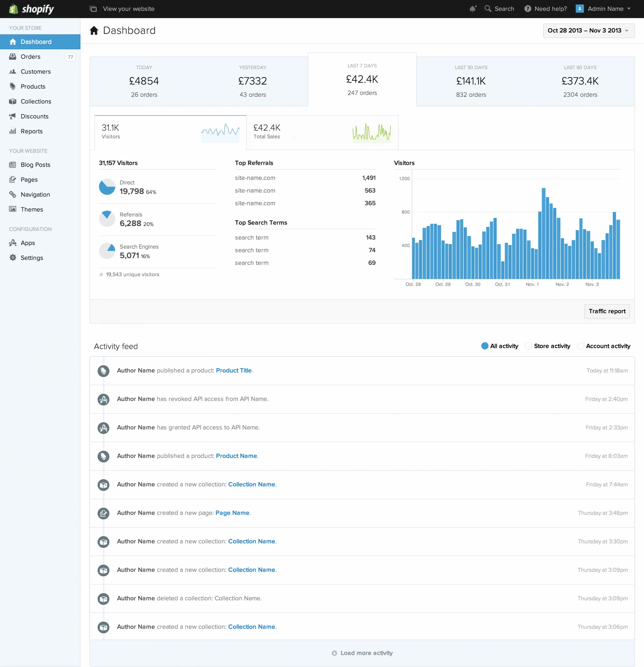The height and width of the screenshot is (667, 644).
Task: Click the Reports bar chart icon
Action: point(13,131)
